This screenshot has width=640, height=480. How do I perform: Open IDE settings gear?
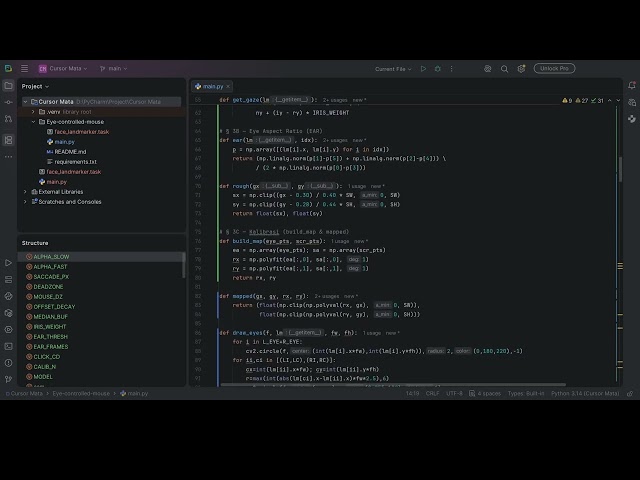tap(521, 69)
